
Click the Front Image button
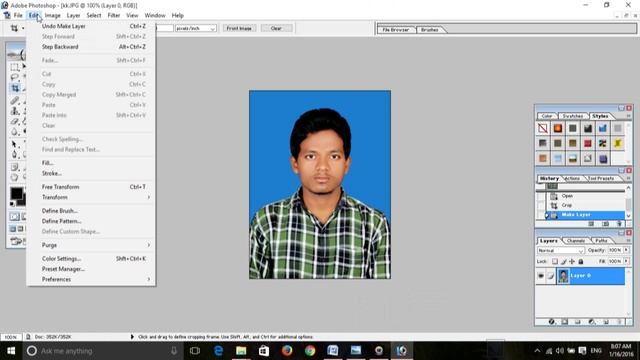[239, 28]
